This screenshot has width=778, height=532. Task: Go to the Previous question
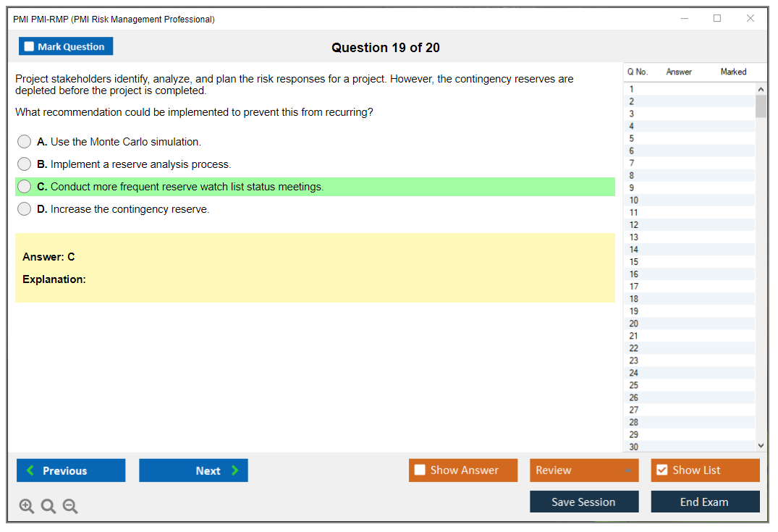[x=71, y=470]
